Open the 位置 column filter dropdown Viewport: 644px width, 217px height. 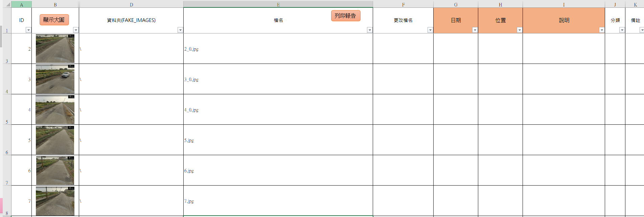coord(520,30)
